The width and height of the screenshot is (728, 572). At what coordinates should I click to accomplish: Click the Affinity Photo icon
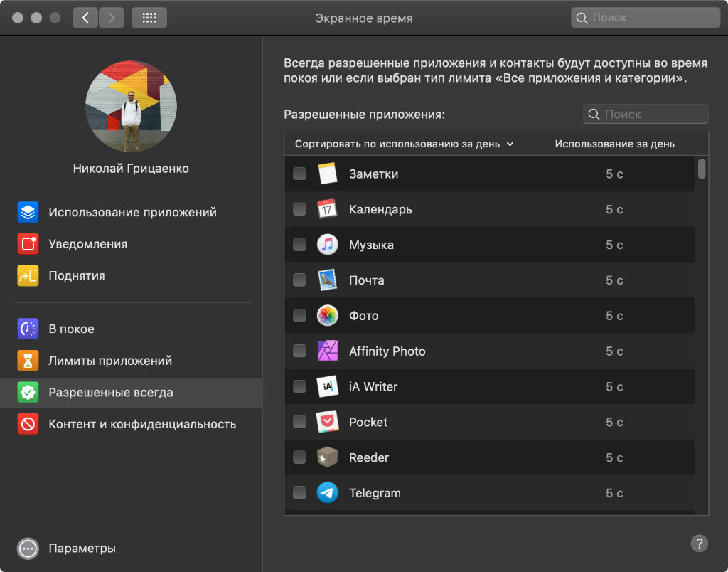[x=327, y=351]
